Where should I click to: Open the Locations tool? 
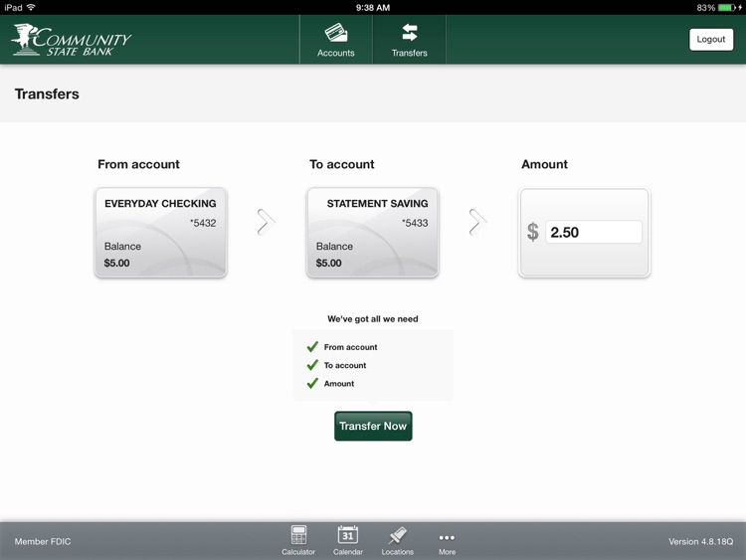coord(397,540)
